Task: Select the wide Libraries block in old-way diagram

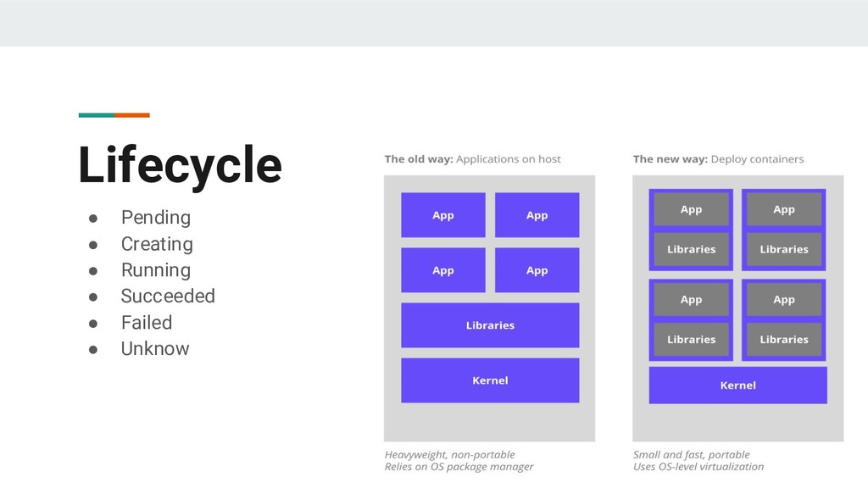Action: click(490, 325)
